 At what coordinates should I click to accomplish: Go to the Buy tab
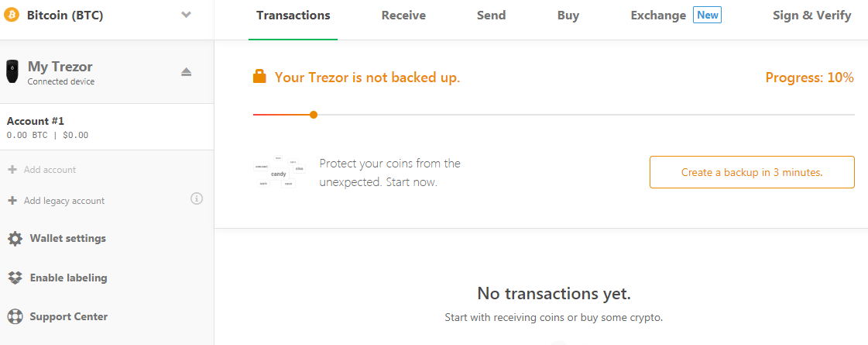click(x=568, y=16)
